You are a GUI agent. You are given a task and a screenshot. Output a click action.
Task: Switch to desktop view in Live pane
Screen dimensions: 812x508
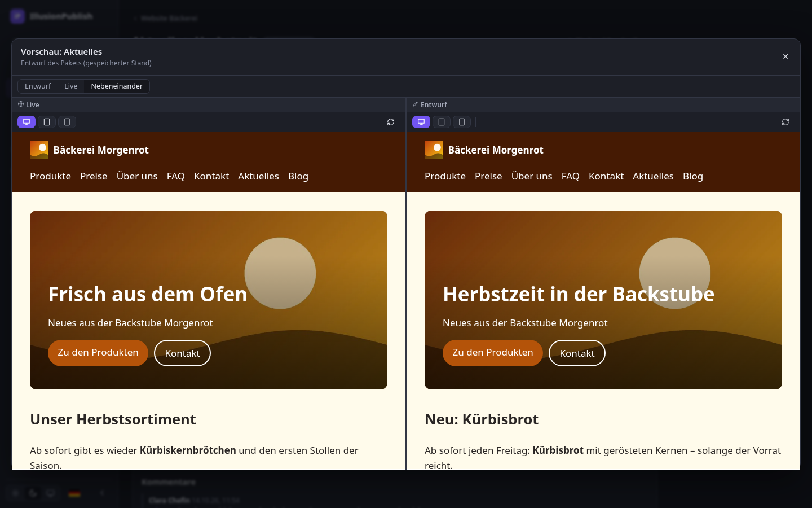[27, 122]
